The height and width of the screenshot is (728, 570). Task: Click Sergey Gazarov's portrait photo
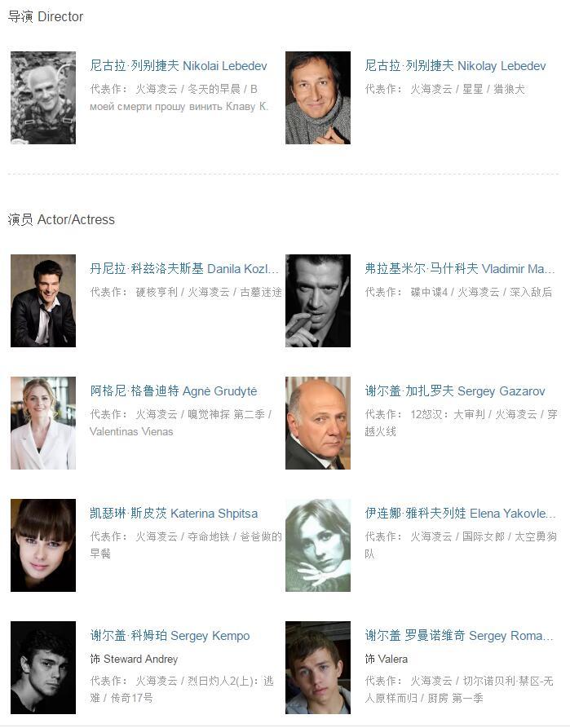point(318,423)
